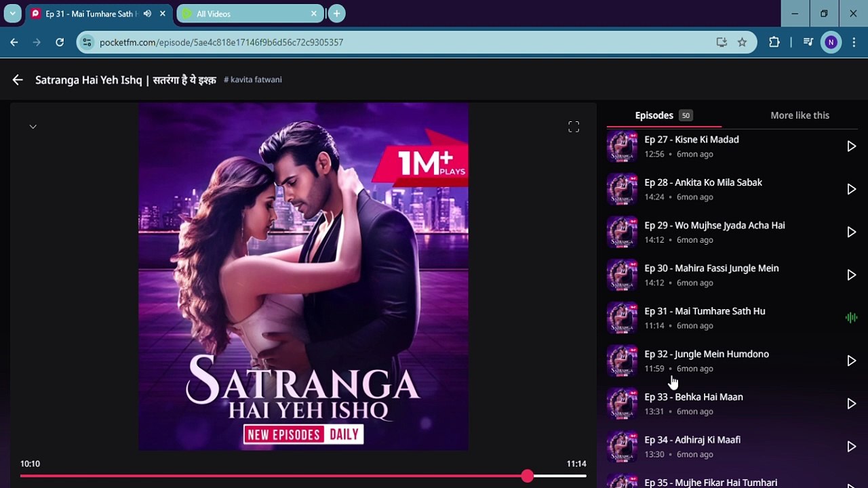Viewport: 868px width, 488px height.
Task: Open a new browser tab
Action: click(x=336, y=14)
